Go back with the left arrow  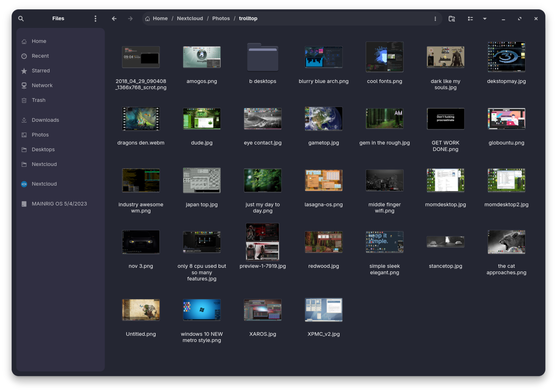pyautogui.click(x=114, y=19)
